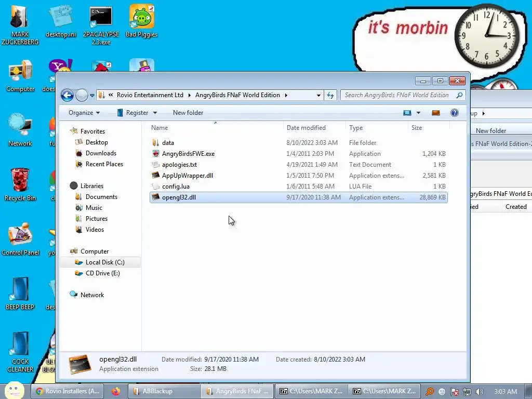Open the Documents library

[101, 197]
